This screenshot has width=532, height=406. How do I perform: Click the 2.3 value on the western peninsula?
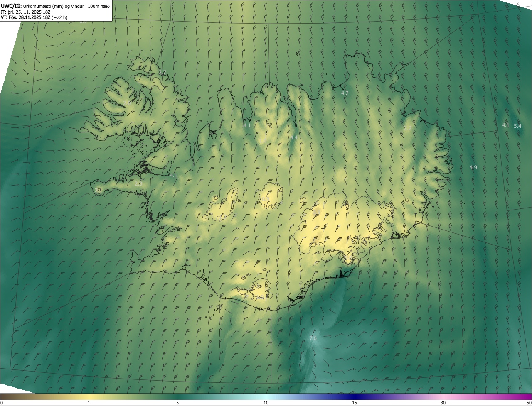click(138, 183)
